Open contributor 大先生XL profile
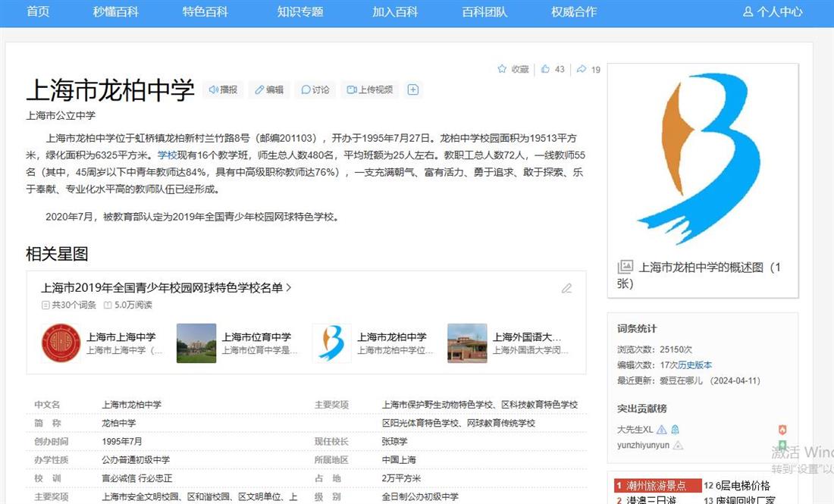834x504 pixels. click(635, 430)
